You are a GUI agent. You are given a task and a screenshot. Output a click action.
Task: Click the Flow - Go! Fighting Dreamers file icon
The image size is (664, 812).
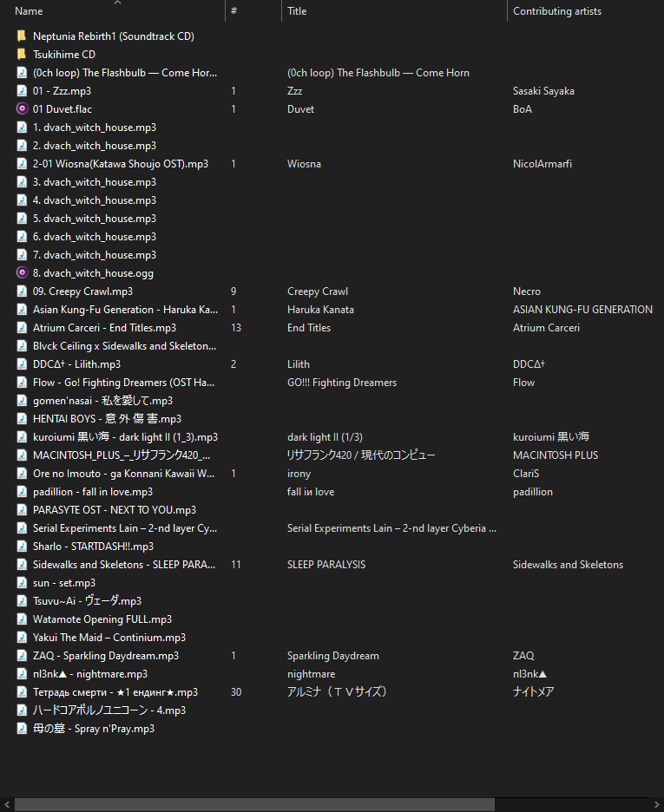pos(22,383)
